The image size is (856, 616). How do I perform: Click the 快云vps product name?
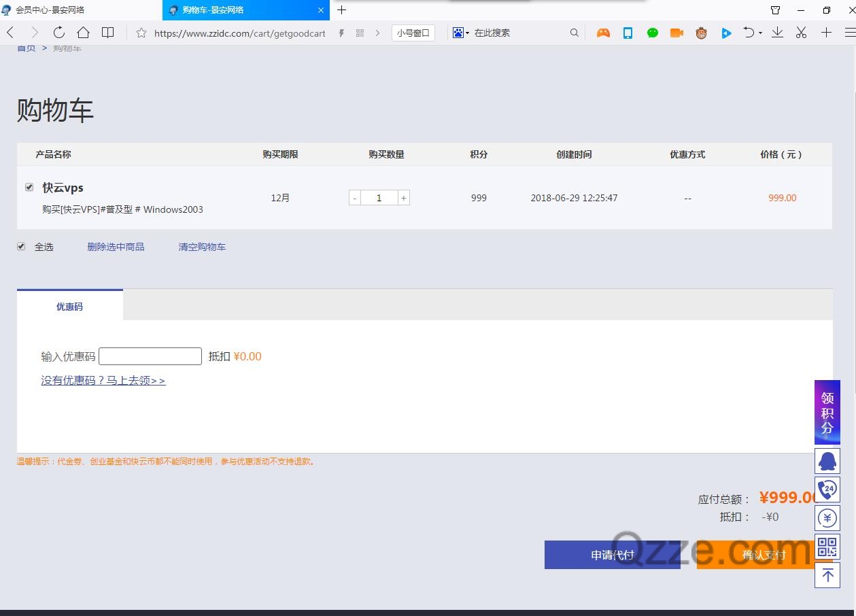pos(63,188)
